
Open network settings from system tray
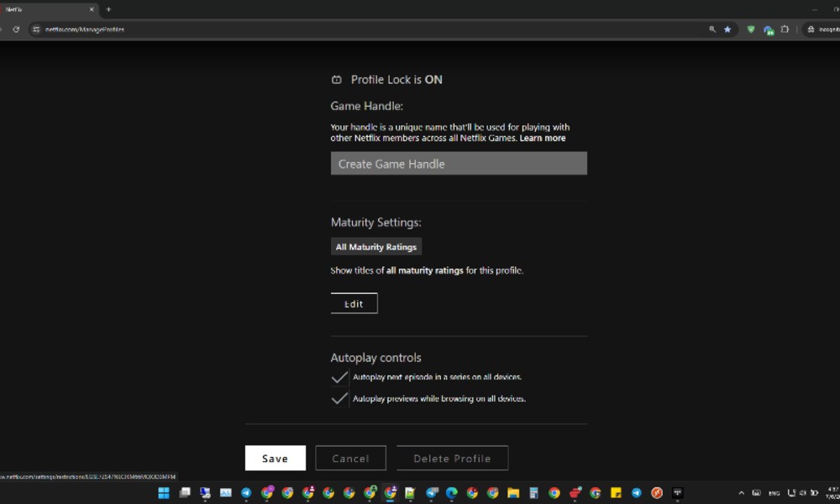(791, 493)
